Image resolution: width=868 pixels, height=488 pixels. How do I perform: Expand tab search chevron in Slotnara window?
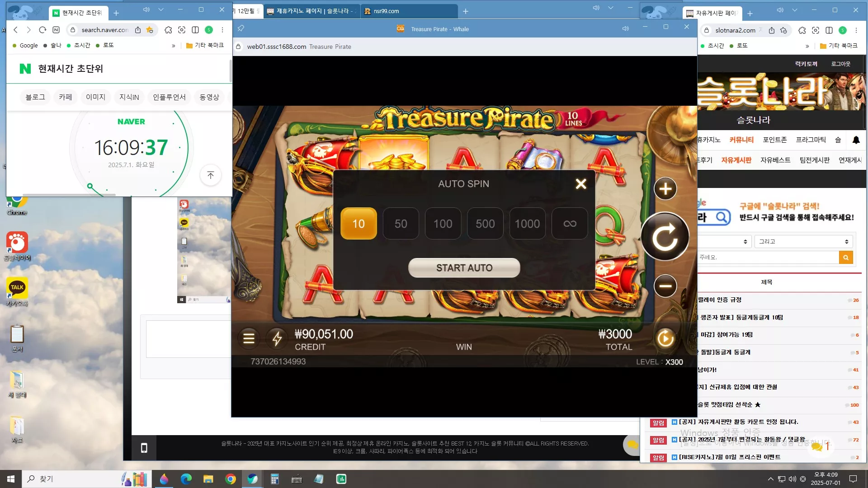point(795,10)
